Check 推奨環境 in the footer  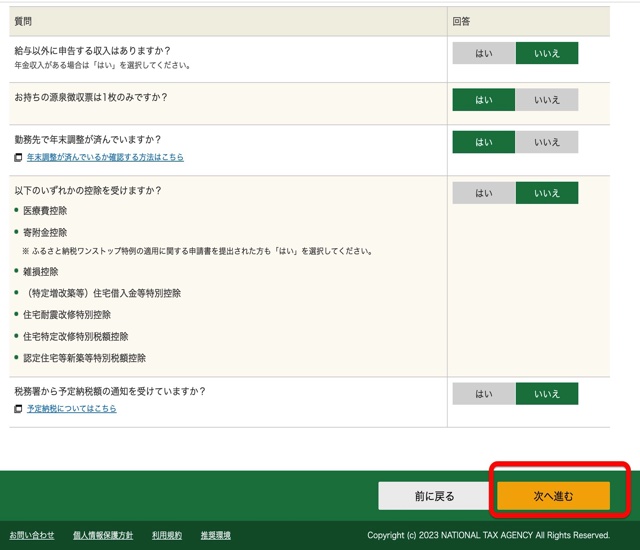click(215, 535)
